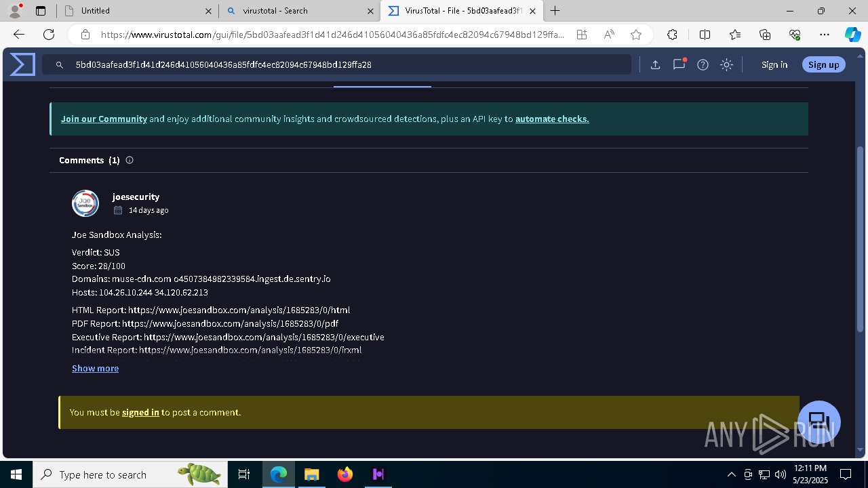Refresh the current page
Viewport: 868px width, 488px height.
[x=49, y=35]
